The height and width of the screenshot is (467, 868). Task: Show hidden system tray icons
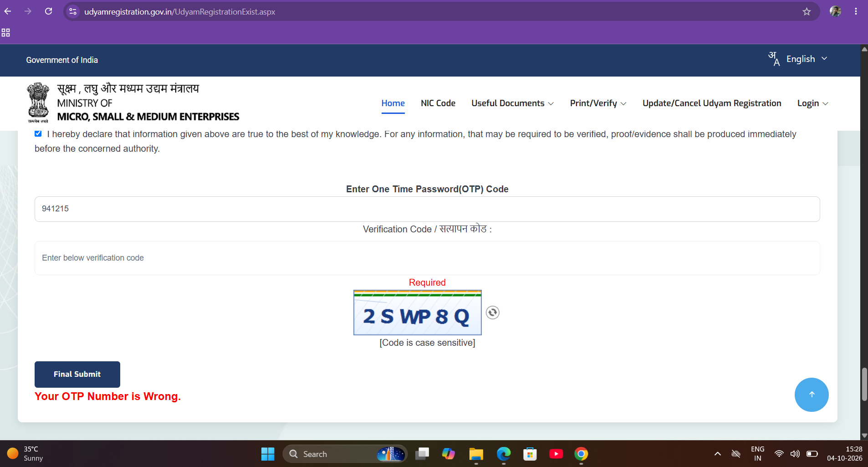click(718, 454)
